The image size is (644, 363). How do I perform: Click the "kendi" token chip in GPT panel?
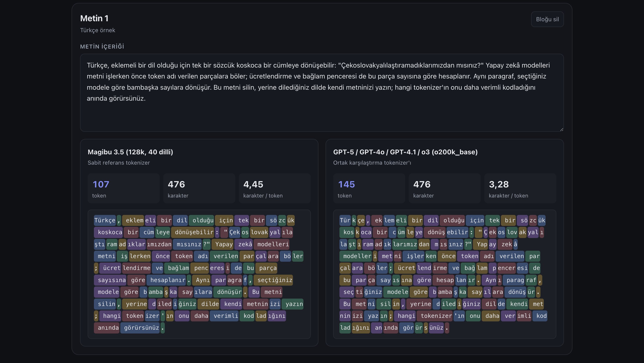517,304
